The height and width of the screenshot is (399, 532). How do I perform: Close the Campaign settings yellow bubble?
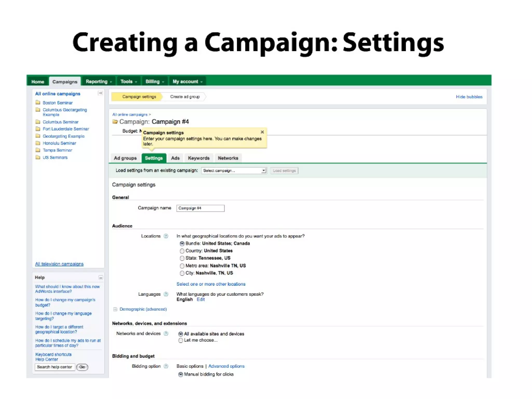click(x=262, y=132)
